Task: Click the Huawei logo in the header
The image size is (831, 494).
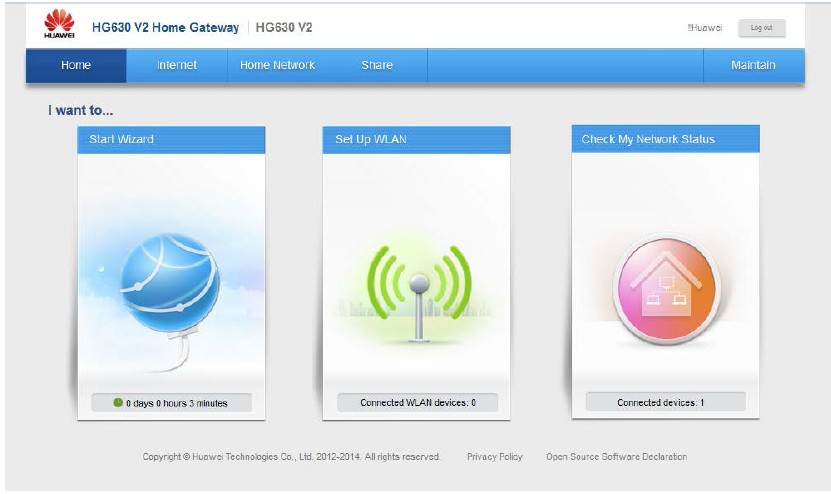Action: tap(59, 24)
